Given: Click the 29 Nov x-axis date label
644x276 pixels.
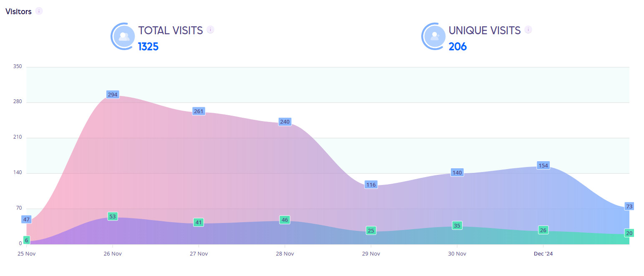Looking at the screenshot, I should pyautogui.click(x=371, y=253).
